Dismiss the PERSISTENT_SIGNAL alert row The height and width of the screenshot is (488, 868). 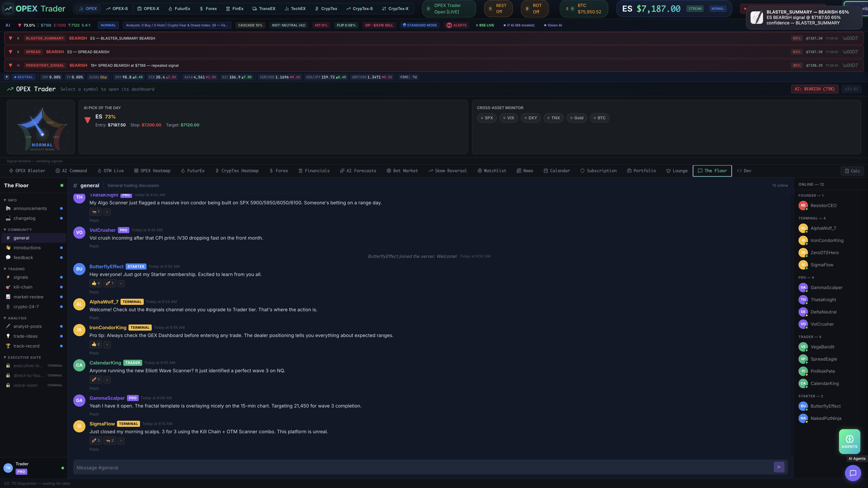coord(850,65)
